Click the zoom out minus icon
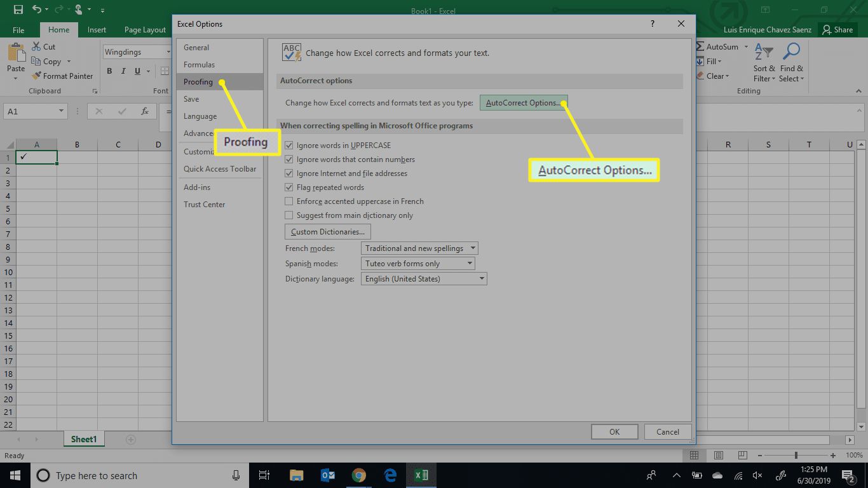 [x=759, y=456]
